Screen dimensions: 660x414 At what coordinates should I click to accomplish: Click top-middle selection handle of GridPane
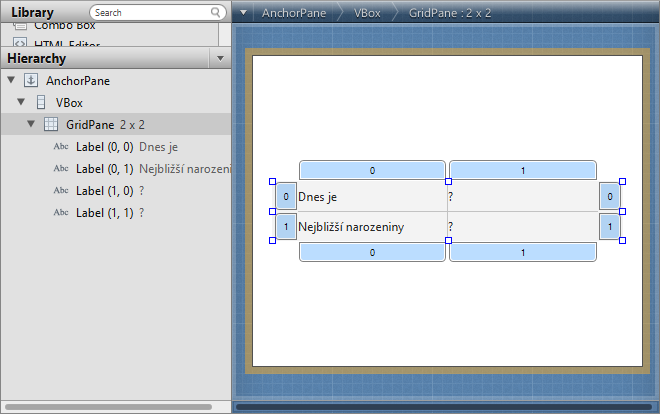coord(448,181)
